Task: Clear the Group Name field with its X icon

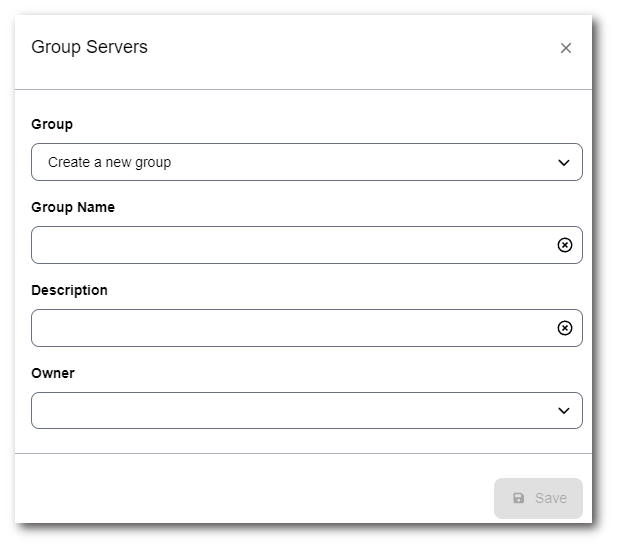Action: [564, 245]
